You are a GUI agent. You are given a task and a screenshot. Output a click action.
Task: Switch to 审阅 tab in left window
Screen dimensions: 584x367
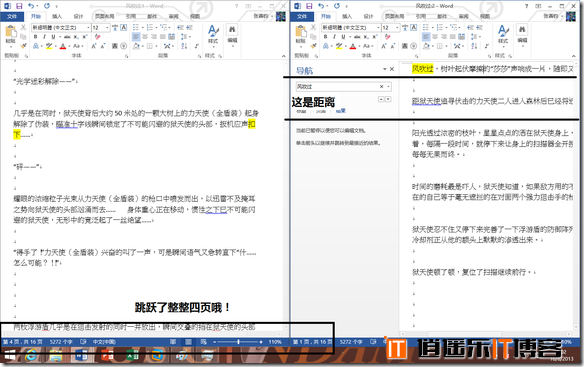coord(174,16)
